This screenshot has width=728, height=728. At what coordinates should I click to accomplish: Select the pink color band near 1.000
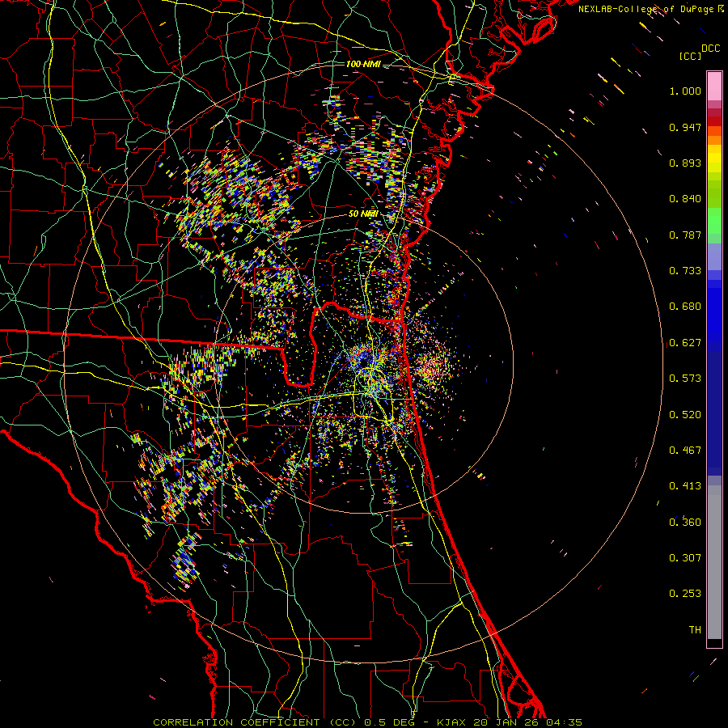714,87
